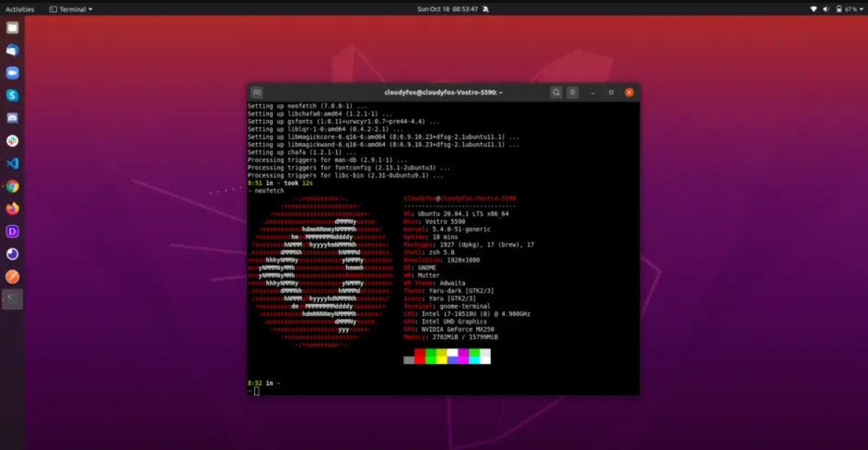Click 'Processing triggers for libc-bin' line
The height and width of the screenshot is (450, 868).
coord(345,176)
